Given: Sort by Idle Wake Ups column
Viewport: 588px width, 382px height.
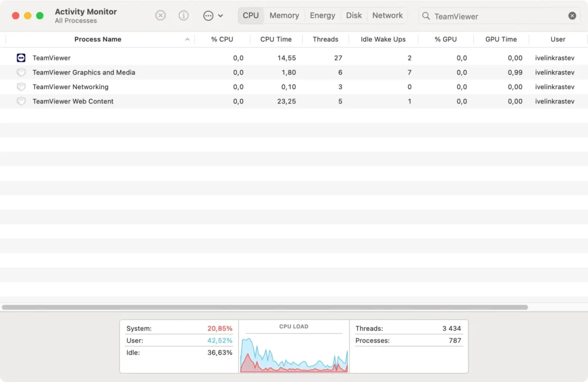Looking at the screenshot, I should tap(383, 40).
